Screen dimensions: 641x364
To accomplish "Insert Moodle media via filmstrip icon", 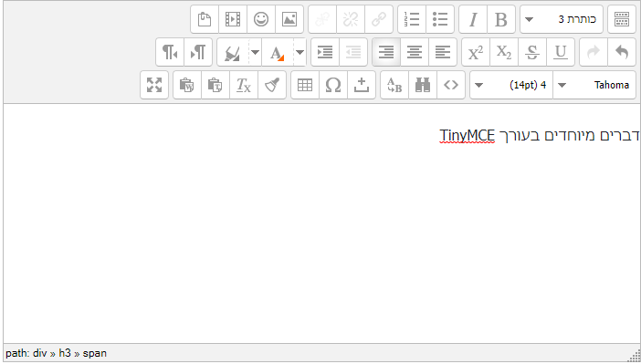I will (x=233, y=19).
